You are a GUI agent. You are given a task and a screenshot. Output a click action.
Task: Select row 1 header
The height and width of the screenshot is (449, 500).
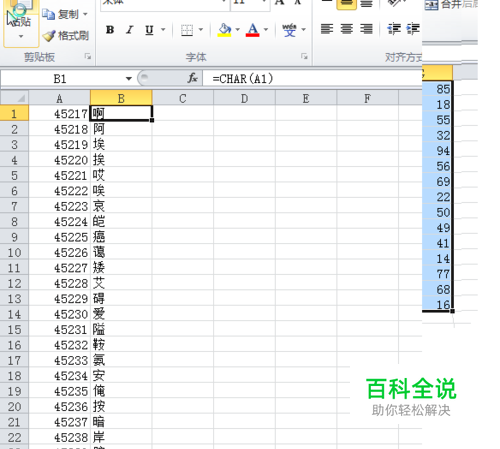[14, 114]
